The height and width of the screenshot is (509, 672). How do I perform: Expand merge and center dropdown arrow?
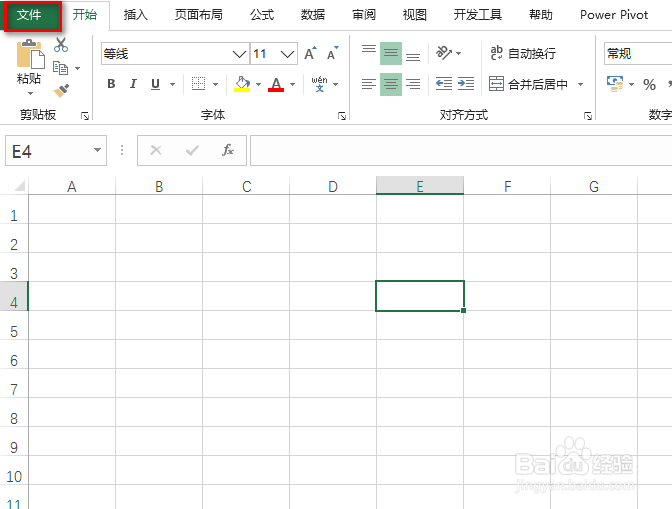(x=580, y=84)
